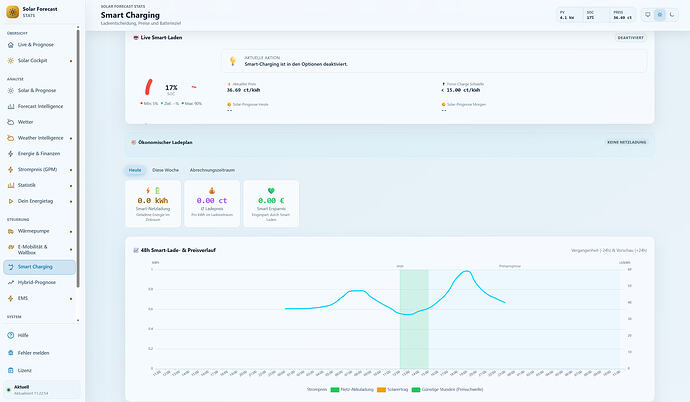Click the Smart-Charging deaktiviert message text
Viewport: 690px width, 402px height.
[296, 64]
